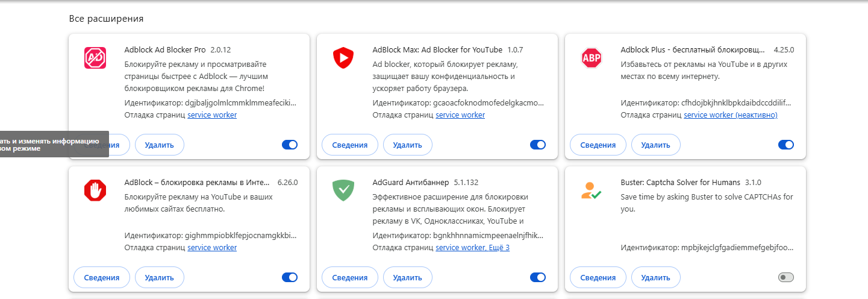Click service worker link for AdBlock 6.26.0
The height and width of the screenshot is (299, 868).
pyautogui.click(x=212, y=247)
